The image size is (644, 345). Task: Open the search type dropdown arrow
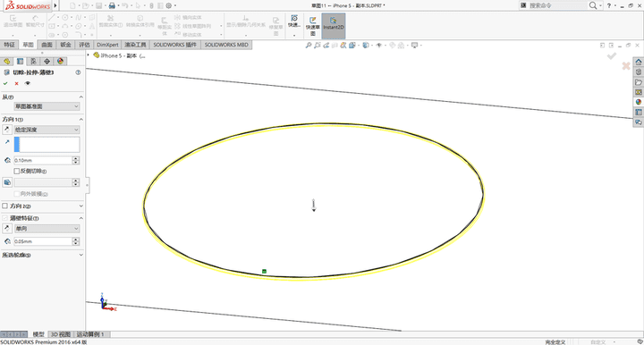[601, 5]
